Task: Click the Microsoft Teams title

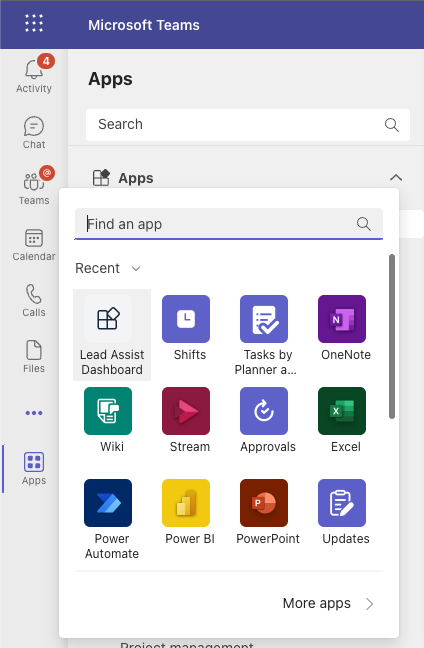Action: [143, 25]
